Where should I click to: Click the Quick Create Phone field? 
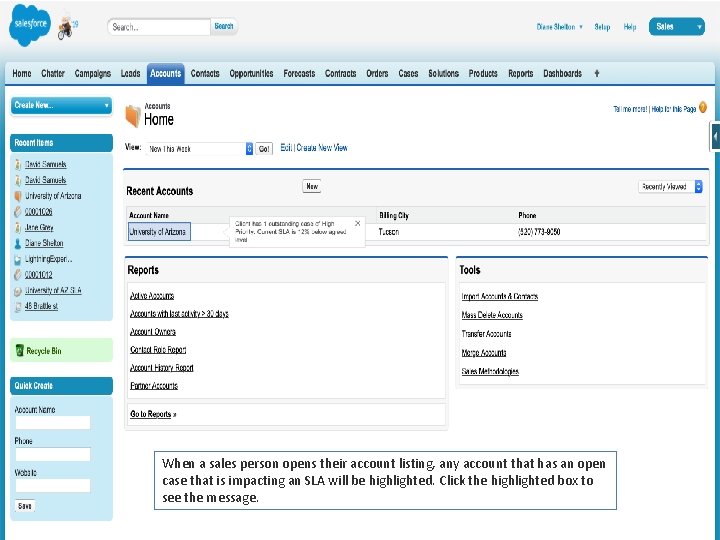[x=53, y=454]
